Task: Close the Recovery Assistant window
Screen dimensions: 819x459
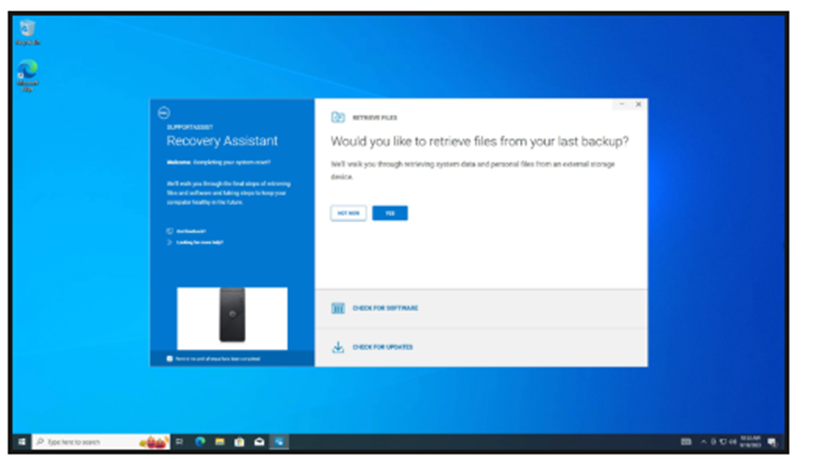Action: pos(638,104)
